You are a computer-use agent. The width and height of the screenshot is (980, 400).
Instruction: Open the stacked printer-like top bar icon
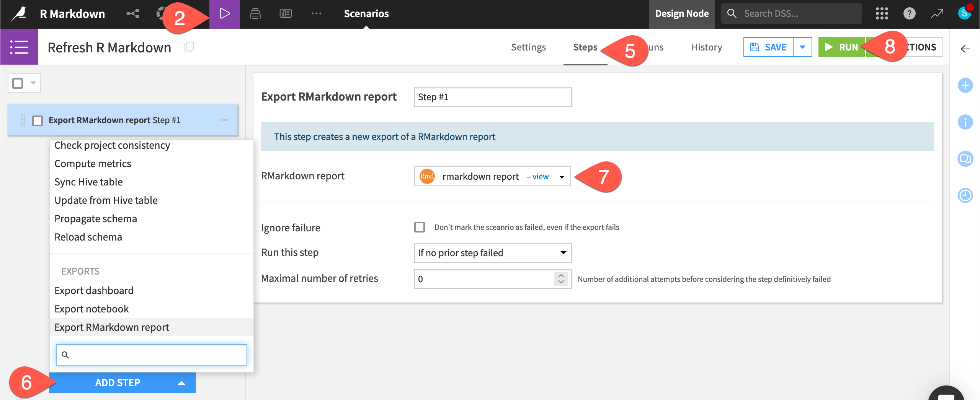click(x=255, y=14)
